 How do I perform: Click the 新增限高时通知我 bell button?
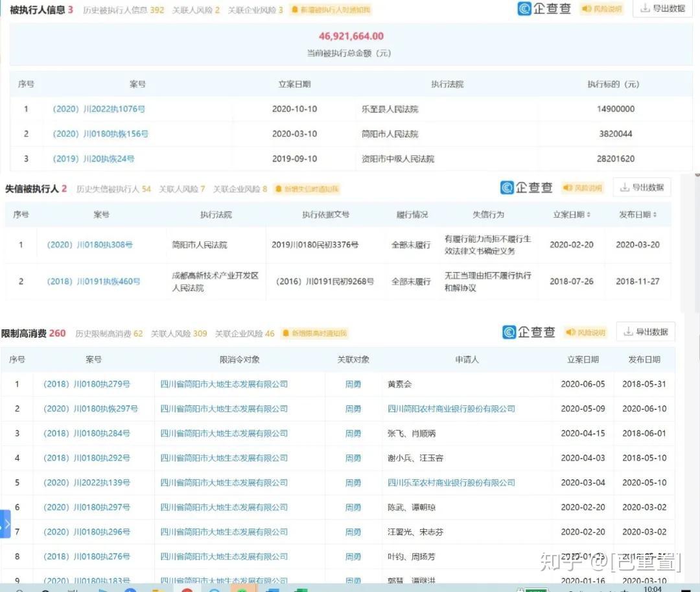[x=315, y=333]
